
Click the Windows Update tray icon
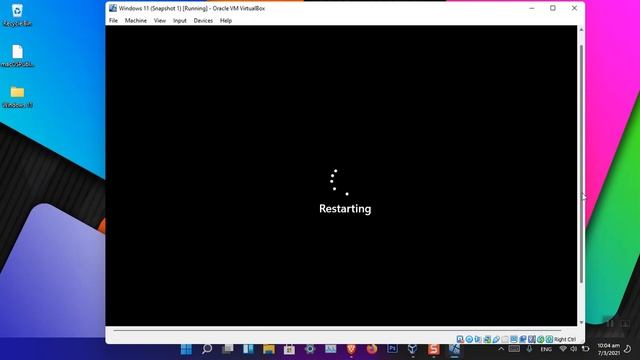click(585, 349)
